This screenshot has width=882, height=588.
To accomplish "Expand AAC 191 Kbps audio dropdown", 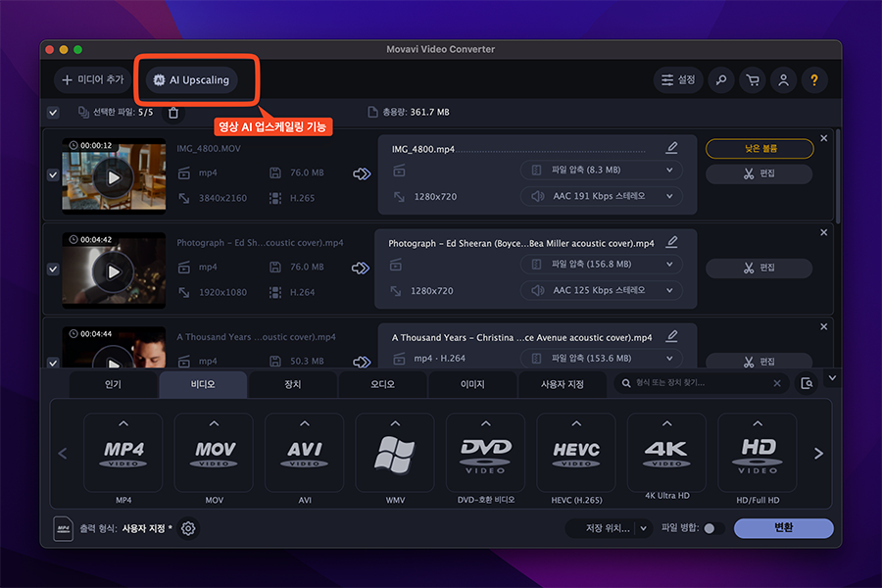I will pyautogui.click(x=602, y=196).
